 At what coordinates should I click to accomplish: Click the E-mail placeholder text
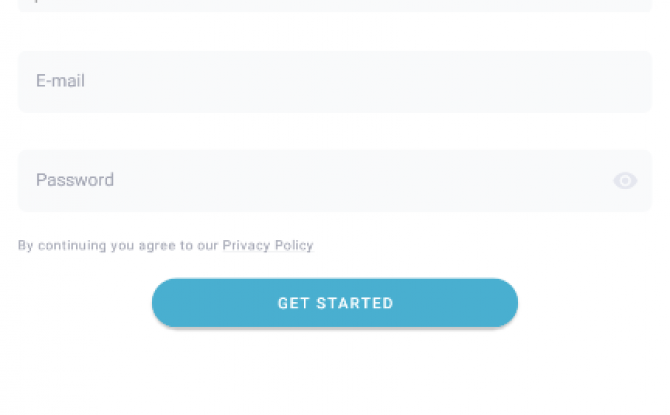(x=60, y=81)
